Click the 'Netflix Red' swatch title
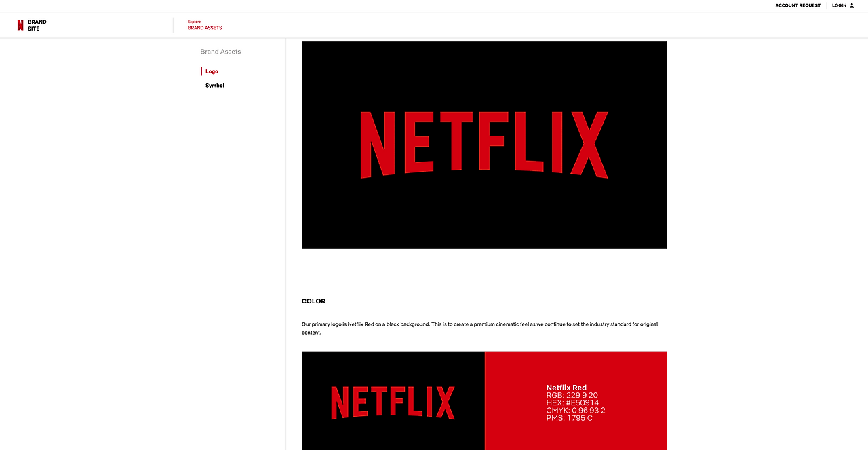This screenshot has height=450, width=868. pyautogui.click(x=566, y=388)
